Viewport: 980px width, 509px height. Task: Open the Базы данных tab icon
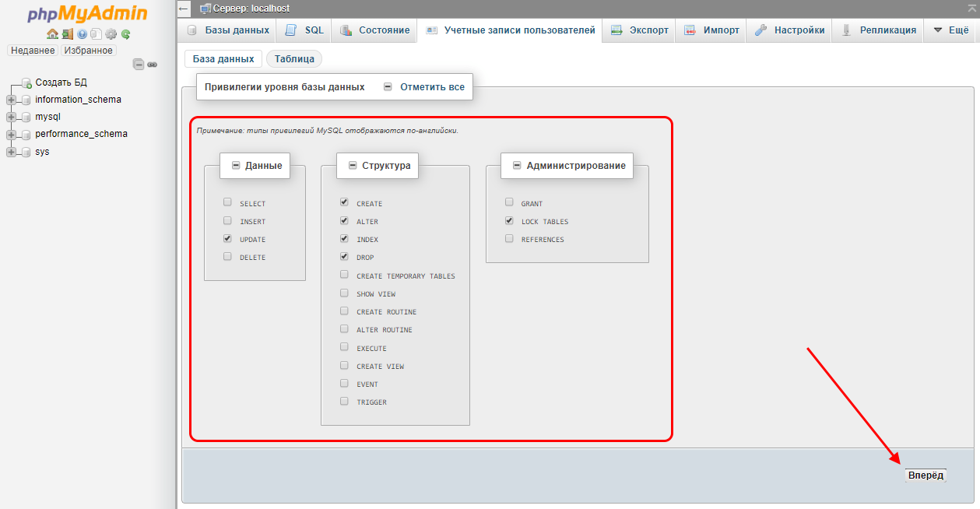[192, 30]
